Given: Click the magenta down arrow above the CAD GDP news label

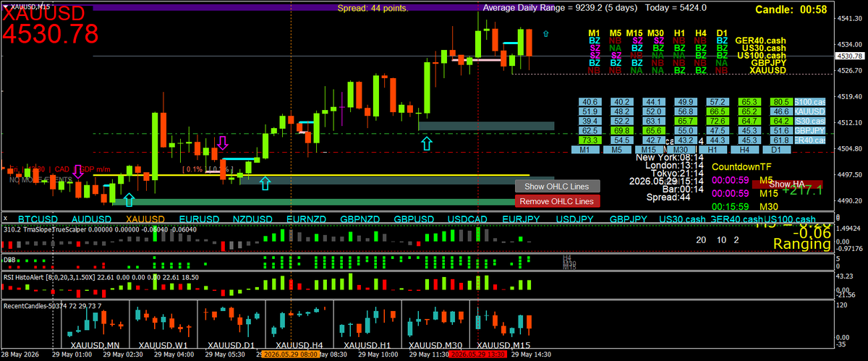Looking at the screenshot, I should [77, 173].
